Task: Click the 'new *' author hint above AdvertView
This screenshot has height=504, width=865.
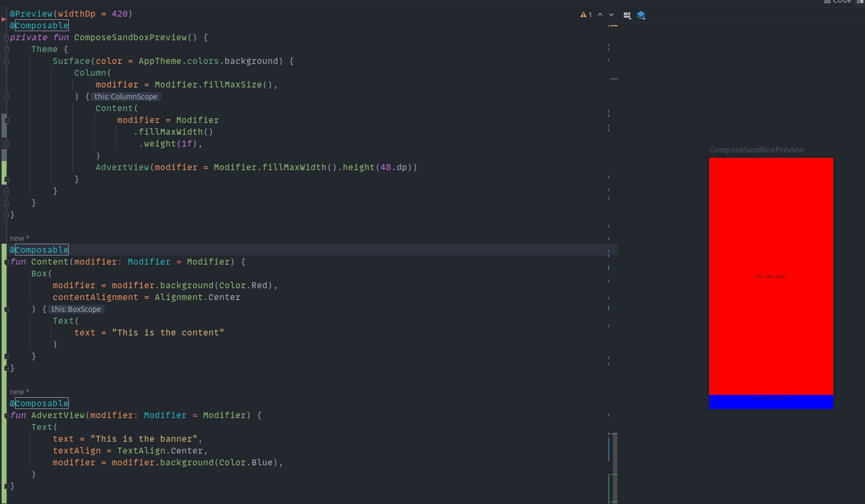Action: tap(19, 392)
